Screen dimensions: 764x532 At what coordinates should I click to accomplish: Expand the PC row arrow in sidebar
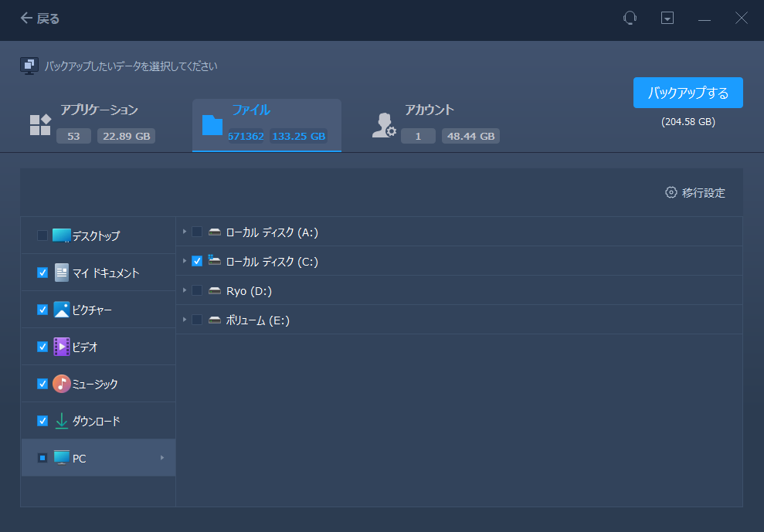(x=162, y=458)
